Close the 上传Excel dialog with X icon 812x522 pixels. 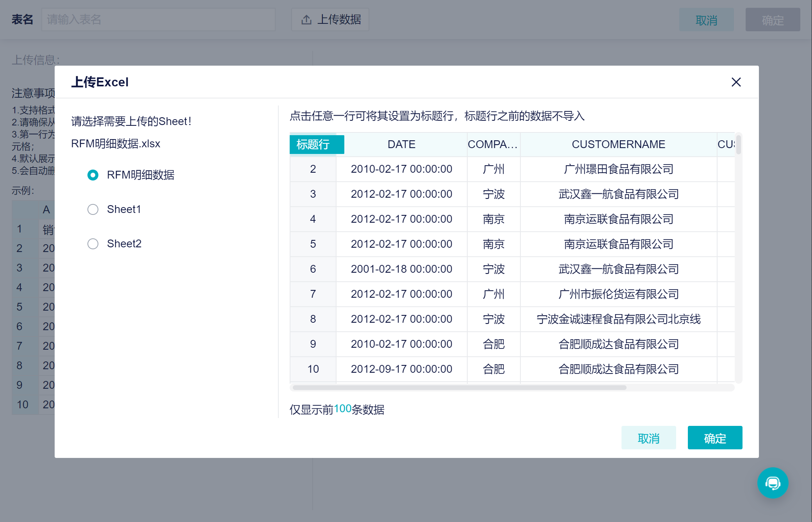pos(736,82)
